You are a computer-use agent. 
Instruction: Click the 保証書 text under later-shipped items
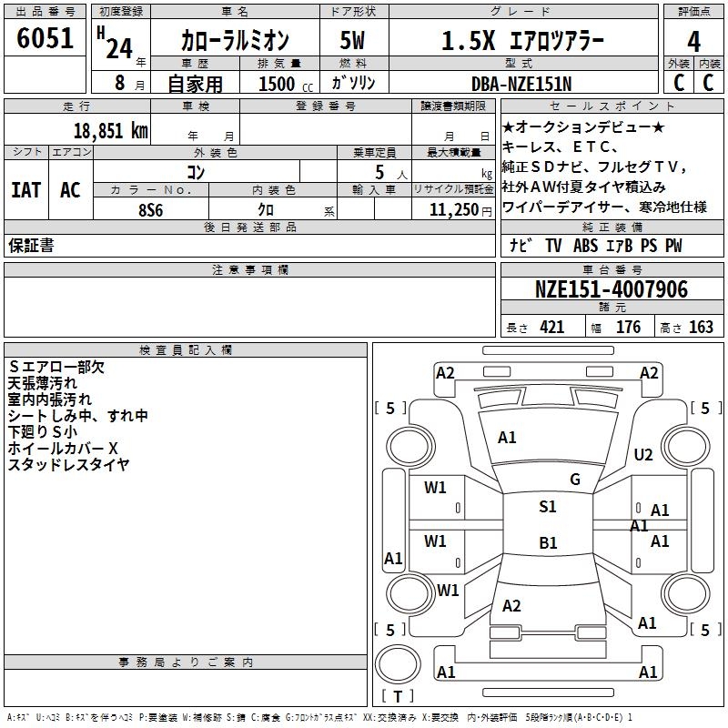pyautogui.click(x=31, y=246)
